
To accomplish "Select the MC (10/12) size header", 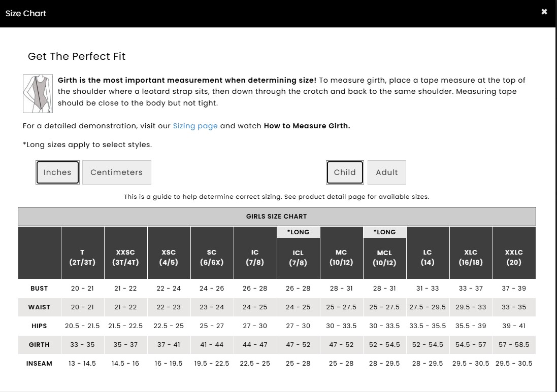I will tap(341, 257).
